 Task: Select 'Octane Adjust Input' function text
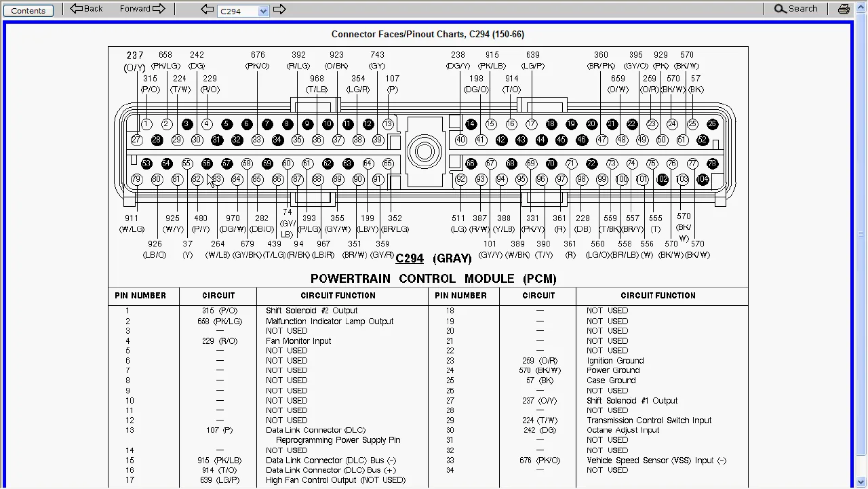pyautogui.click(x=623, y=430)
